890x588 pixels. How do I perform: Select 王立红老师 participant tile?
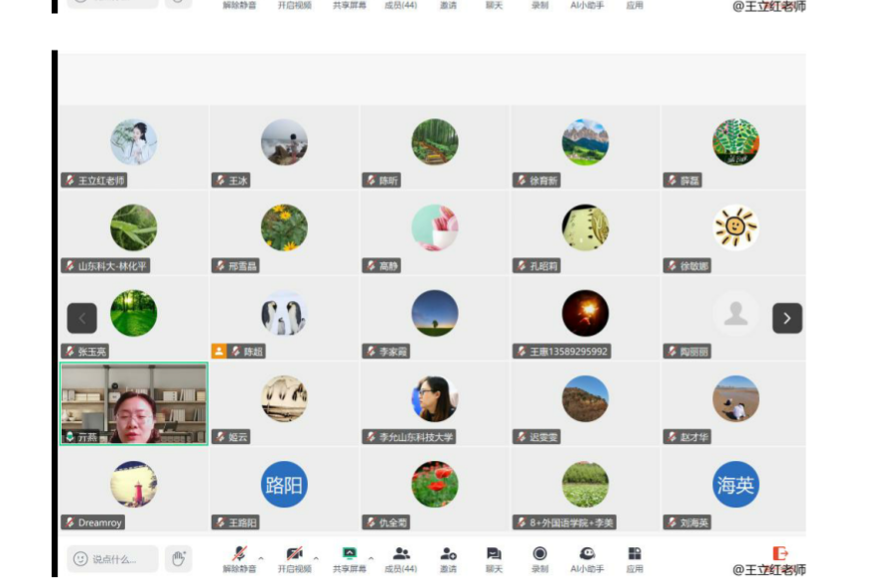pyautogui.click(x=134, y=147)
